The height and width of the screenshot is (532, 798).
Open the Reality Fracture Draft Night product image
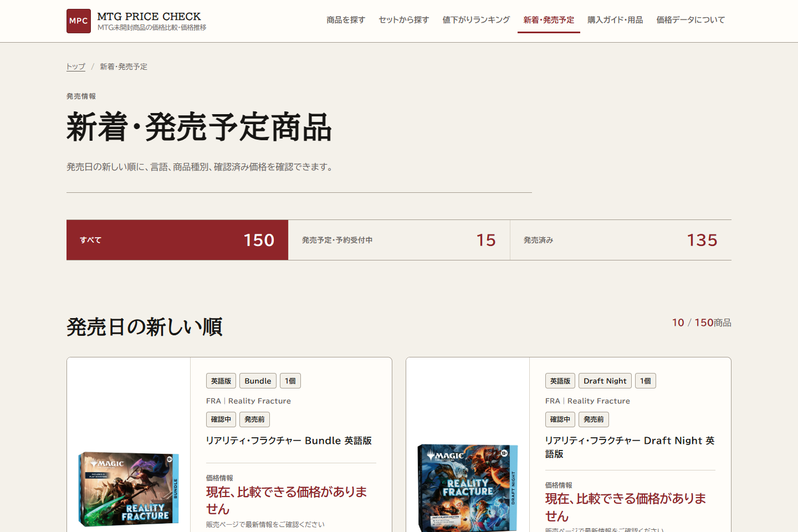(x=468, y=488)
